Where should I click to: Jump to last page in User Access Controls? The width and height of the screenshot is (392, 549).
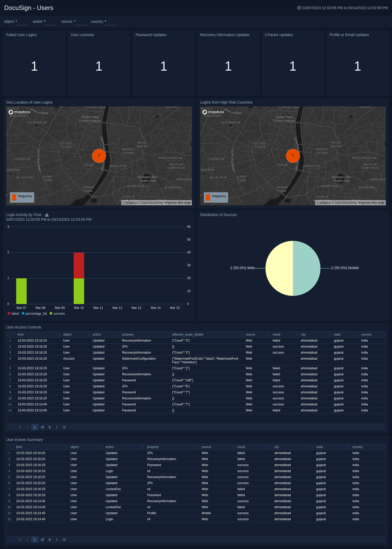[64, 427]
